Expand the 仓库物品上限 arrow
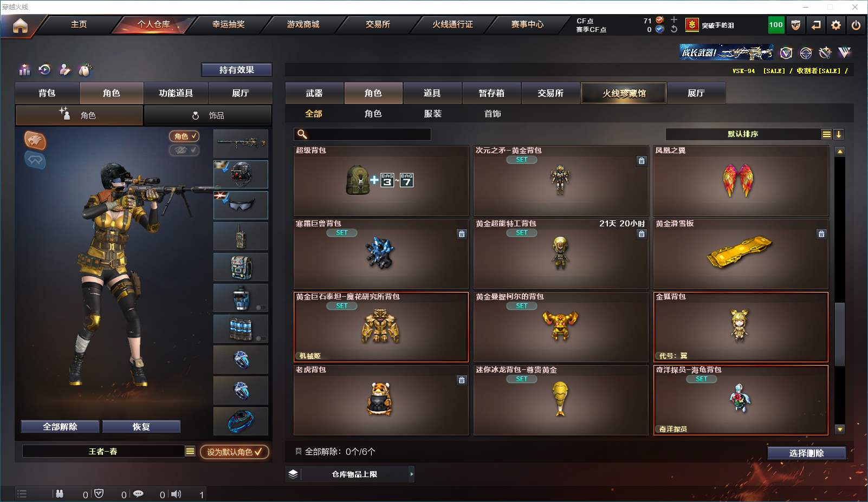The width and height of the screenshot is (868, 502). tap(412, 474)
